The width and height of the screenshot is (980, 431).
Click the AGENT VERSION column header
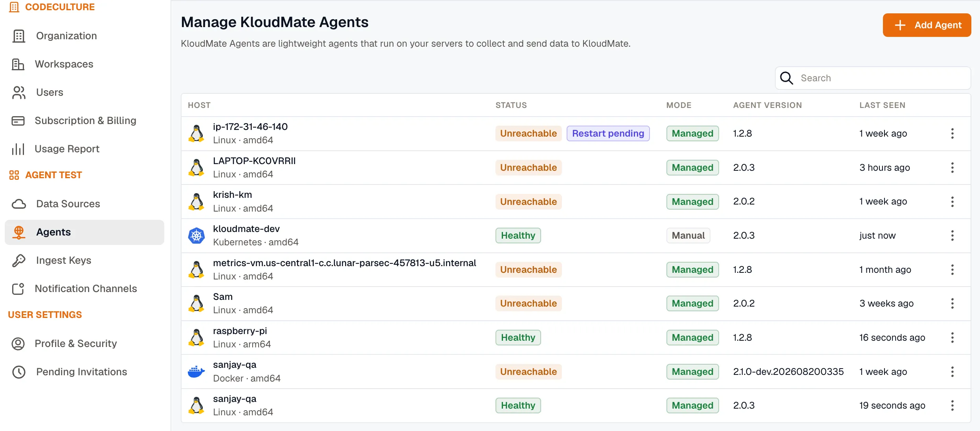tap(767, 105)
